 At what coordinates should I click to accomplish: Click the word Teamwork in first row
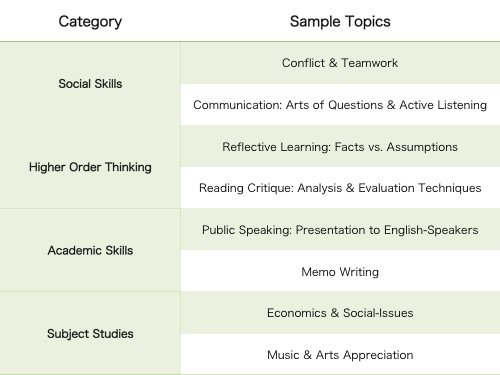tap(369, 63)
